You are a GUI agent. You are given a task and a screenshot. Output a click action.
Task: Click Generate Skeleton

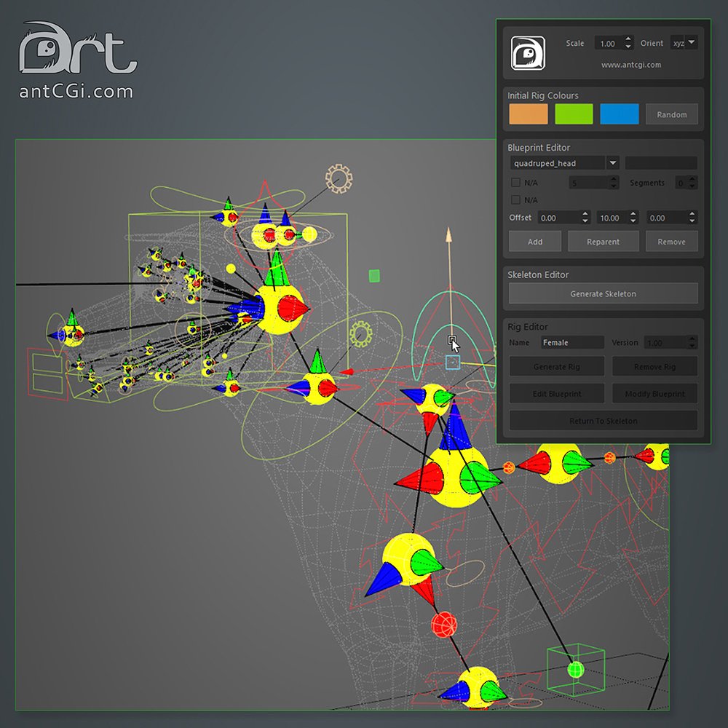603,293
